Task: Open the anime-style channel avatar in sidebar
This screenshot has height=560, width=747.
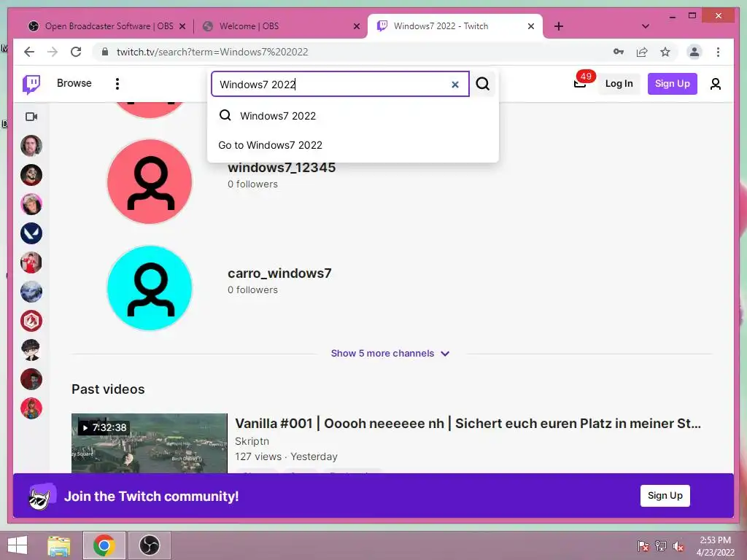Action: 31,350
